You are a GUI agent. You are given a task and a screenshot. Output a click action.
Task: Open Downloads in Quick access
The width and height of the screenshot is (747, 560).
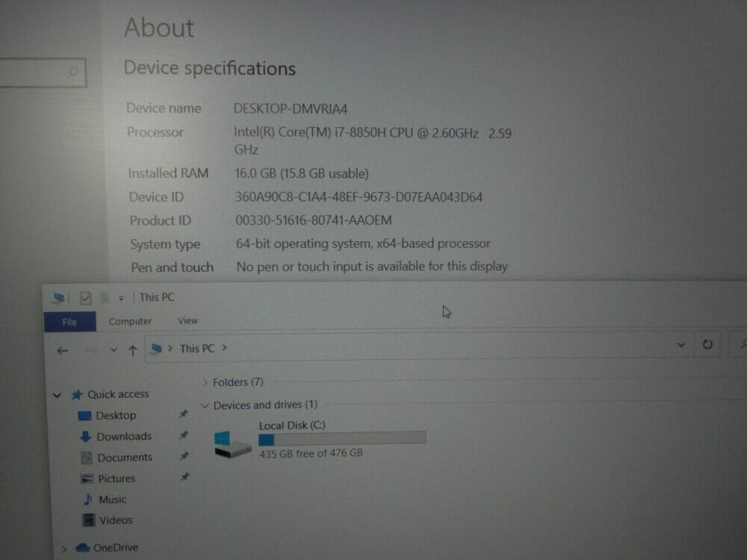[124, 436]
